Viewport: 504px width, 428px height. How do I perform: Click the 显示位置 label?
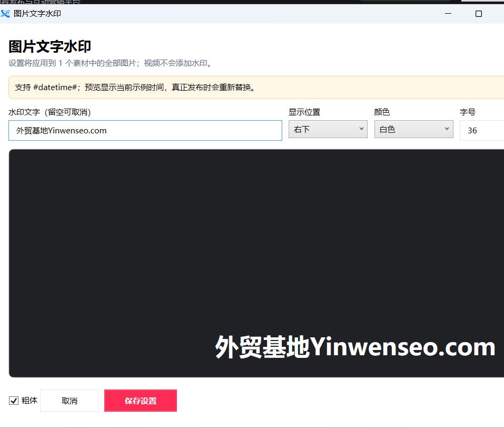tap(304, 112)
